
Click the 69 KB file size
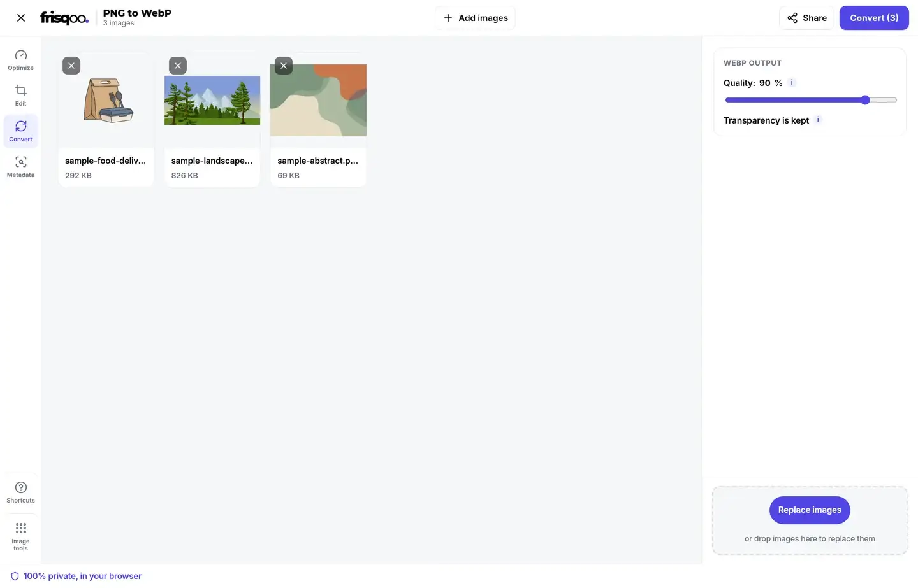(x=288, y=176)
